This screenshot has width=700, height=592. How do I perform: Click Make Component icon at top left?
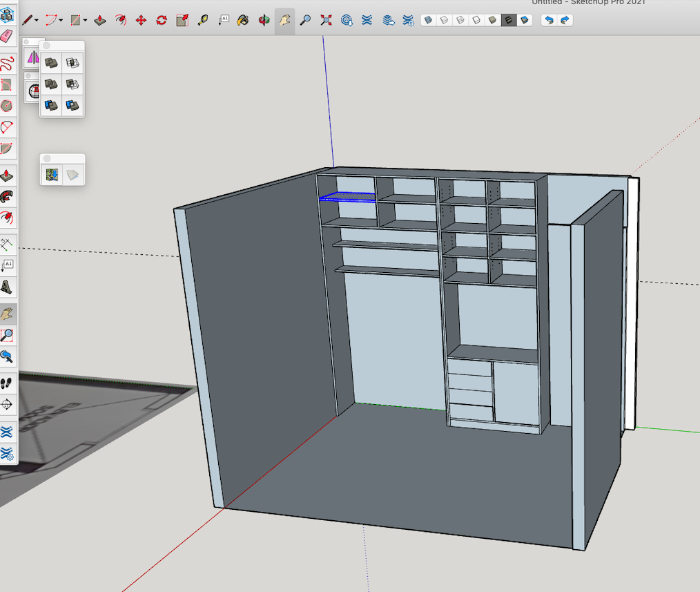(x=7, y=15)
